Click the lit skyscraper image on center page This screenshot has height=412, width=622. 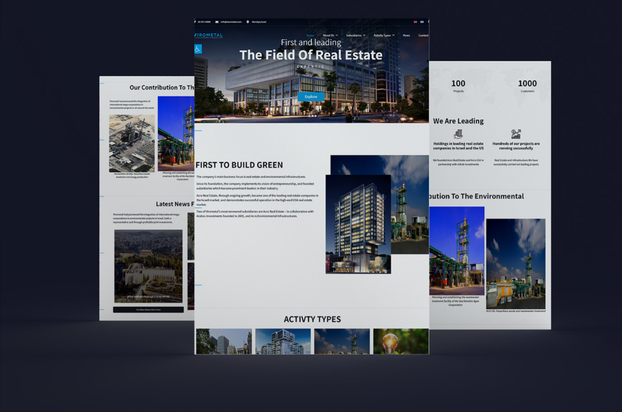coord(358,224)
